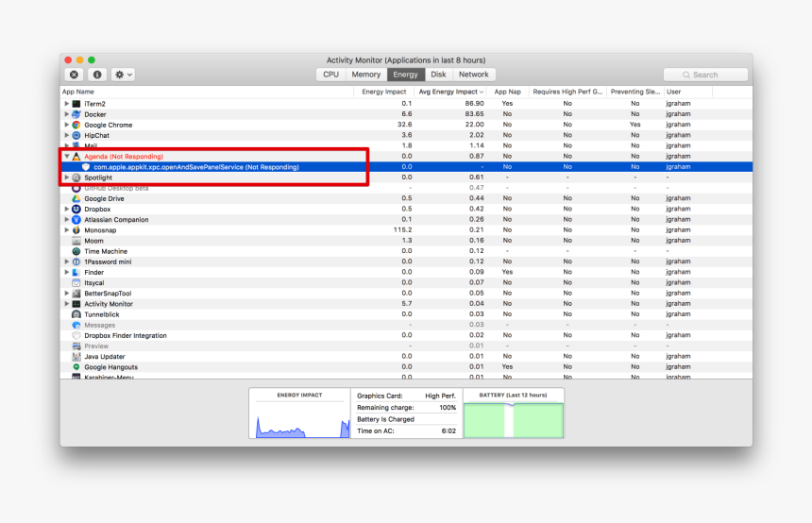Click the "Agenda (Not Responding)" row text
812x523 pixels.
[x=124, y=157]
